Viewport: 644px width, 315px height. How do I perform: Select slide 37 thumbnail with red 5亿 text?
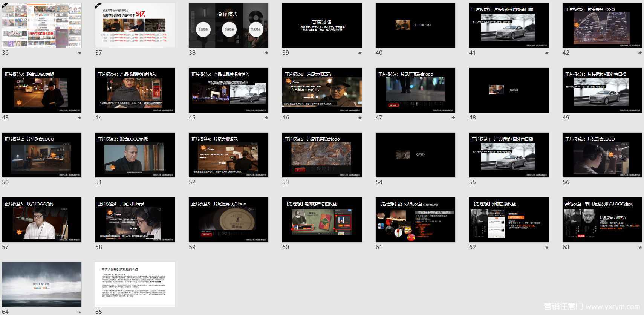(x=135, y=25)
